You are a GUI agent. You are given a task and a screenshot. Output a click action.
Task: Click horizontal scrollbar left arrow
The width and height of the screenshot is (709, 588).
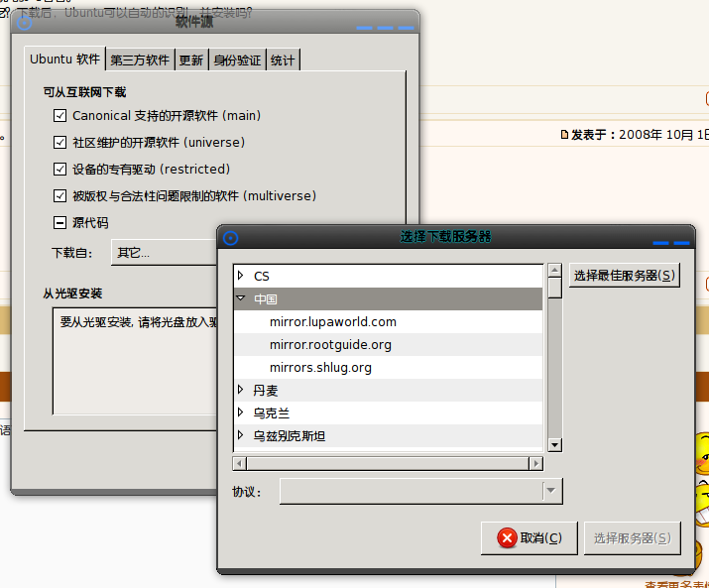[240, 464]
